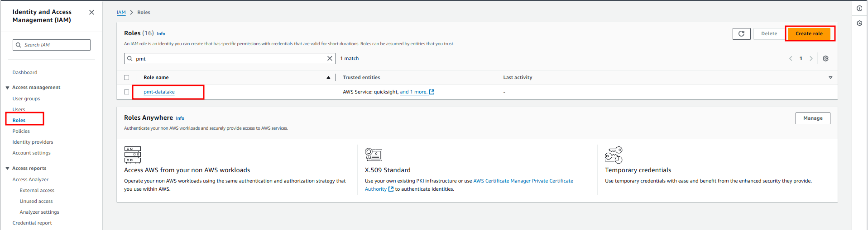Viewport: 868px width, 230px height.
Task: Select the pmt-datalake role checkbox
Action: click(x=127, y=92)
